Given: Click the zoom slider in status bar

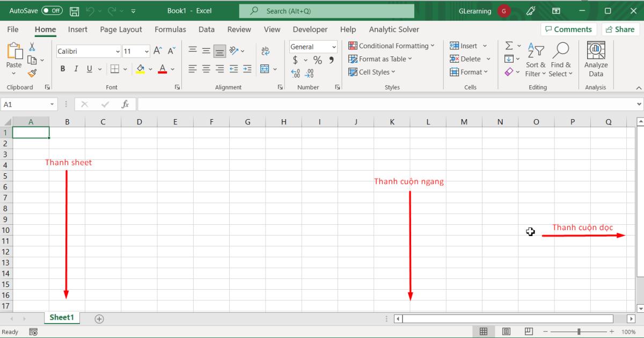Looking at the screenshot, I should pos(579,332).
